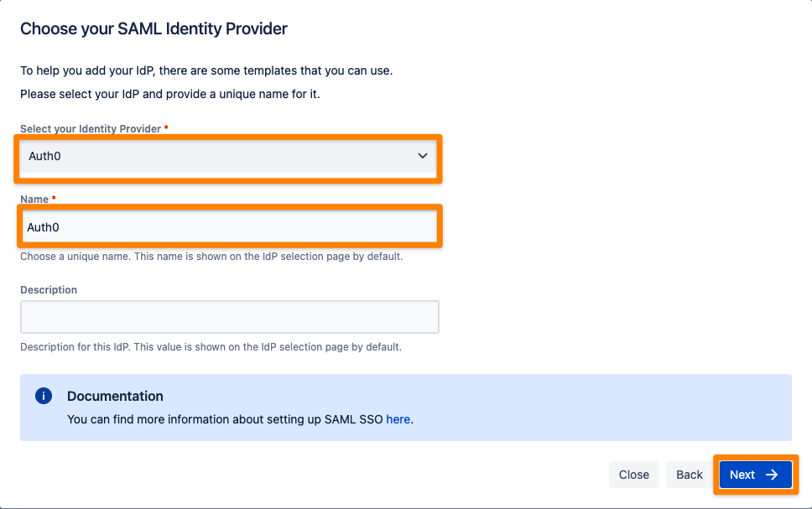
Task: Click into the empty Description field
Action: pyautogui.click(x=229, y=317)
